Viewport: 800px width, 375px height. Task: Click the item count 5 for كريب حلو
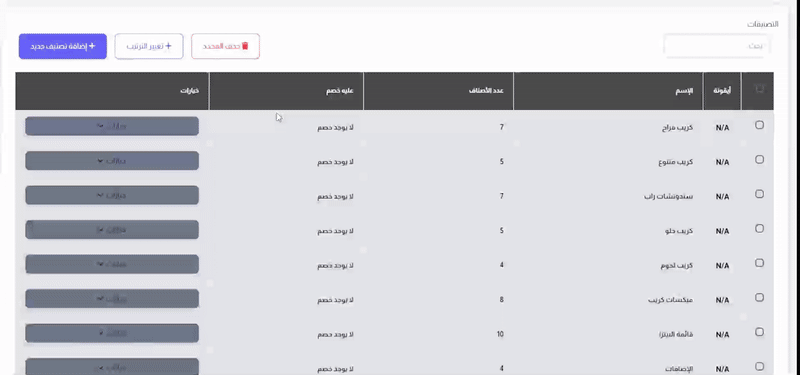coord(502,231)
